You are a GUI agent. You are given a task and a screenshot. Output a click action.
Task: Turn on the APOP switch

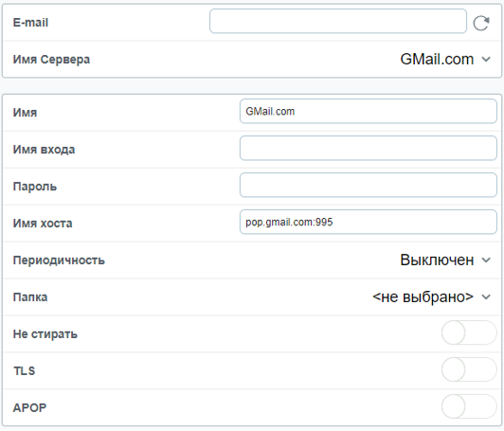click(x=469, y=406)
